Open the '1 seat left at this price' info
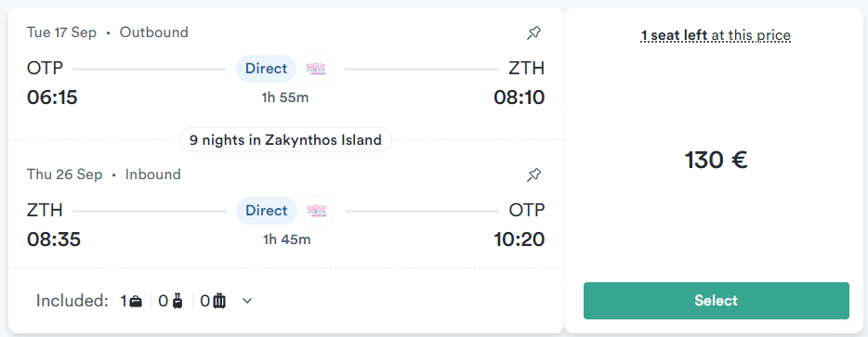 click(x=716, y=35)
